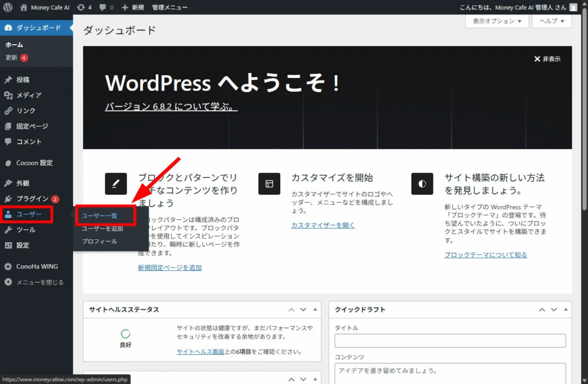Click the リンク chain icon

coord(8,111)
